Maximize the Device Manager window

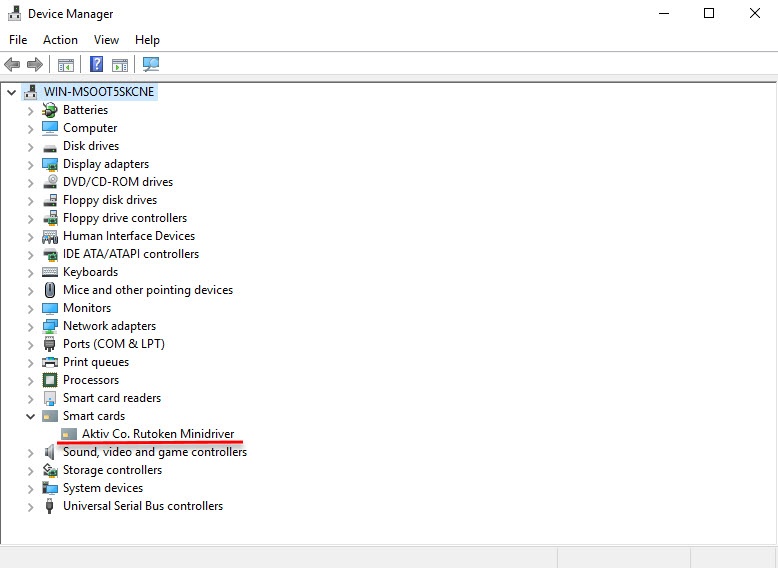[x=709, y=13]
